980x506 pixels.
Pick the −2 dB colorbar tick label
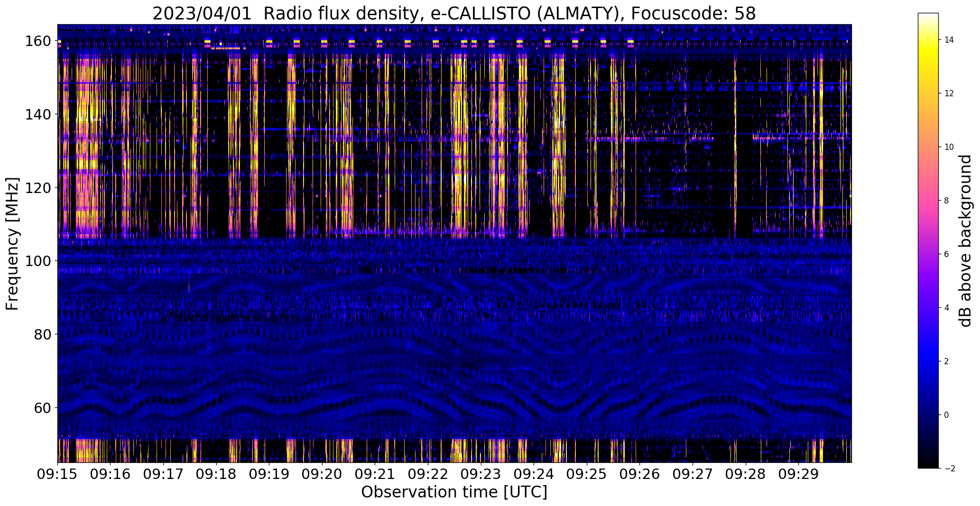[x=950, y=469]
